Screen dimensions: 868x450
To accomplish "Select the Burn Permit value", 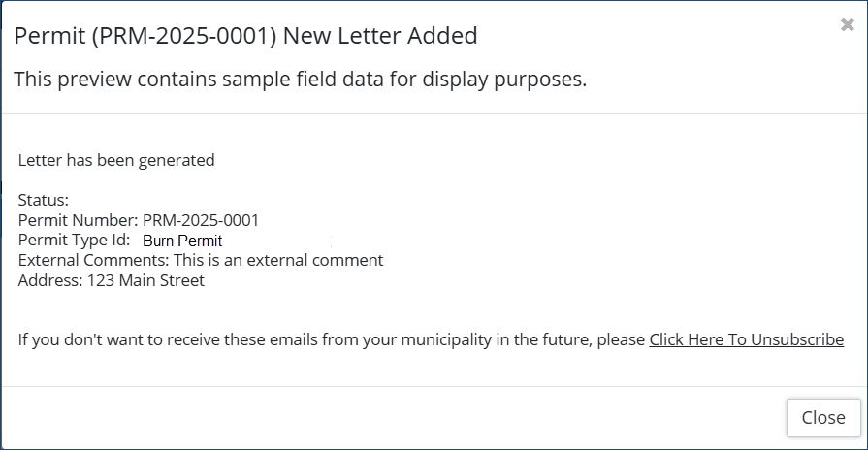I will click(x=182, y=241).
